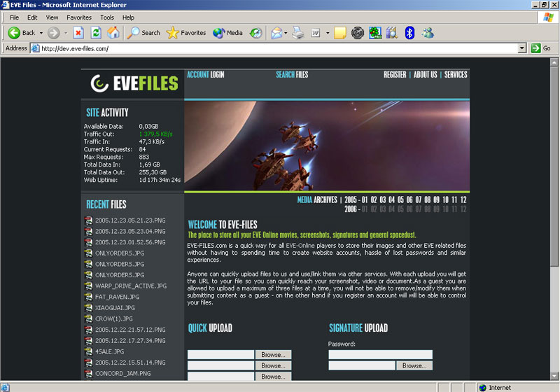This screenshot has height=392, width=560.
Task: Open 2005 media archive month 12
Action: pos(463,199)
